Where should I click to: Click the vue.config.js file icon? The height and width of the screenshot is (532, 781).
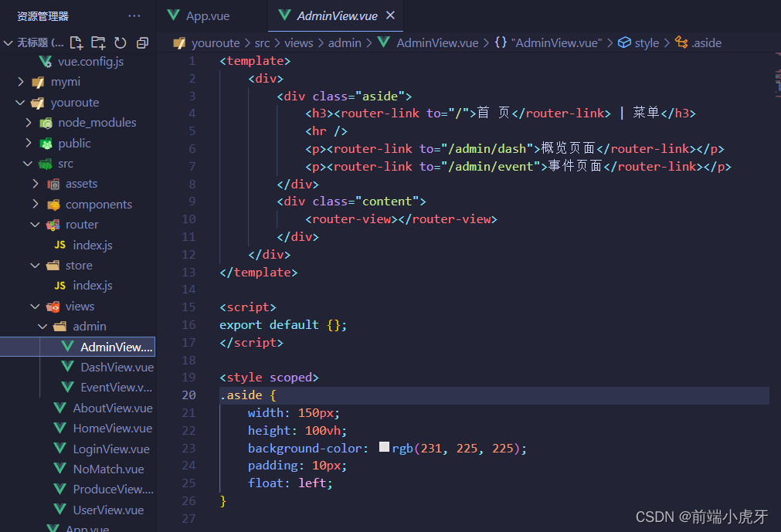pos(46,62)
